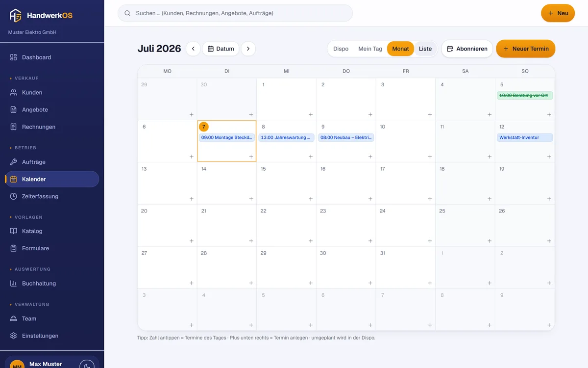
Task: Open 08:00 Neubau – Elektri... appointment
Action: click(346, 137)
